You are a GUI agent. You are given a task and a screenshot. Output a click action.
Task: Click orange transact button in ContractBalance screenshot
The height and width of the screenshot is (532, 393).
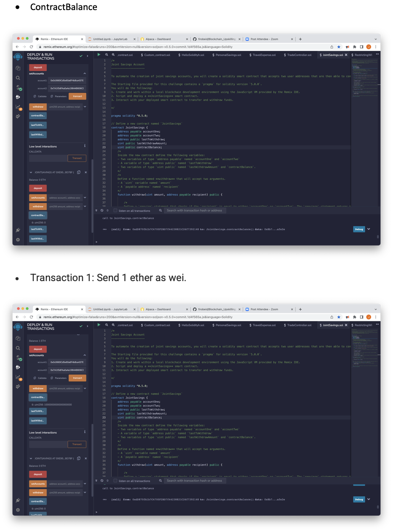[x=78, y=96]
